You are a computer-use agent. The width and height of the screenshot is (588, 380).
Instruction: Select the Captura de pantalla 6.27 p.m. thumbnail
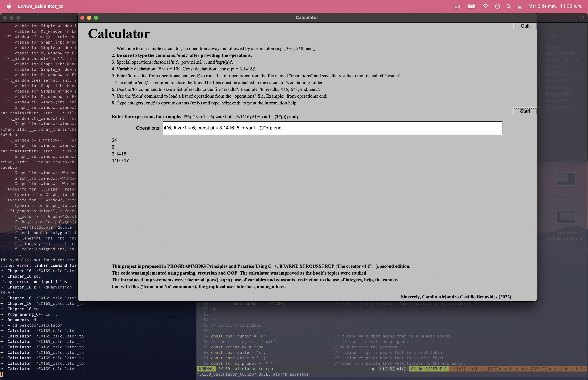[x=565, y=179]
